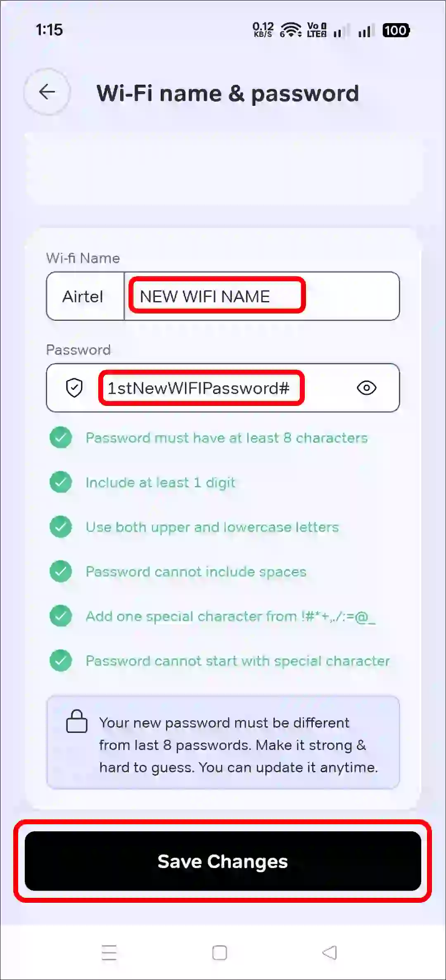
Task: Tap the LTE network indicator in status bar
Action: click(x=316, y=30)
